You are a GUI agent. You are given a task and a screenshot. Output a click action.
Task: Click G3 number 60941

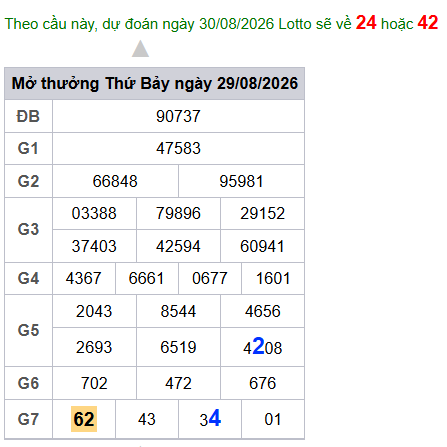(x=262, y=246)
